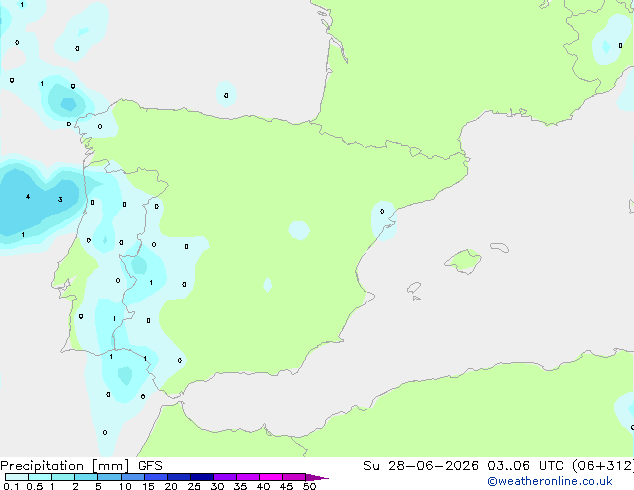Image resolution: width=634 pixels, height=490 pixels.
Task: Click the "GFS" model label
Action: (150, 466)
